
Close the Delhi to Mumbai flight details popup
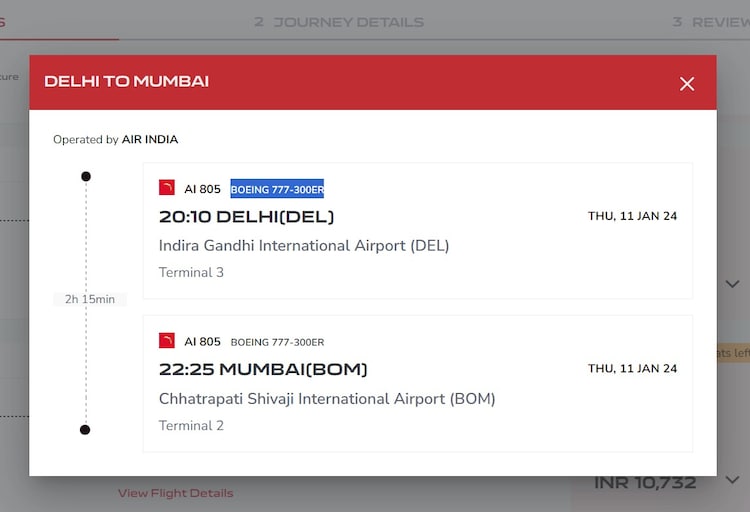(x=687, y=84)
